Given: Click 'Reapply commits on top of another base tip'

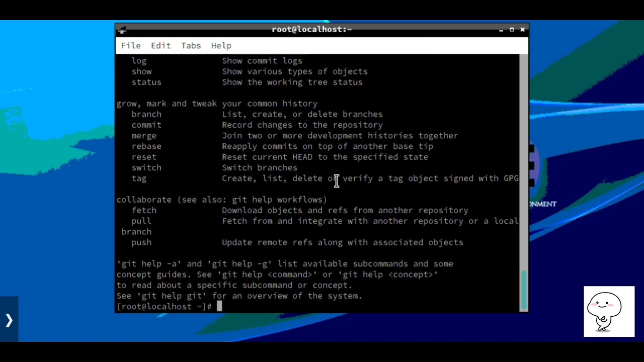Looking at the screenshot, I should point(328,146).
